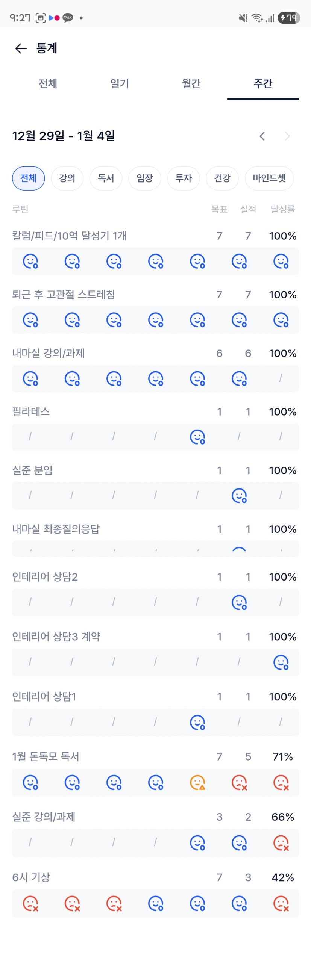
Task: Tap the blue smiley in the 필라테스 row
Action: coord(197,437)
